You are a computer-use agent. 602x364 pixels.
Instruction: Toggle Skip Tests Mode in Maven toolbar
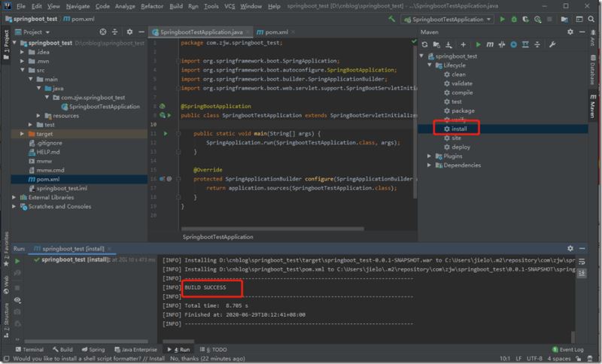pos(513,44)
